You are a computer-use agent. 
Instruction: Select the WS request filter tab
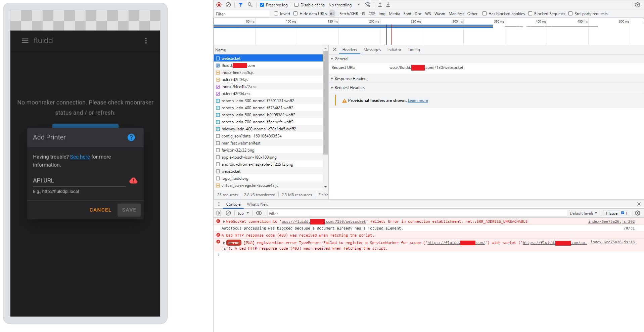[428, 14]
